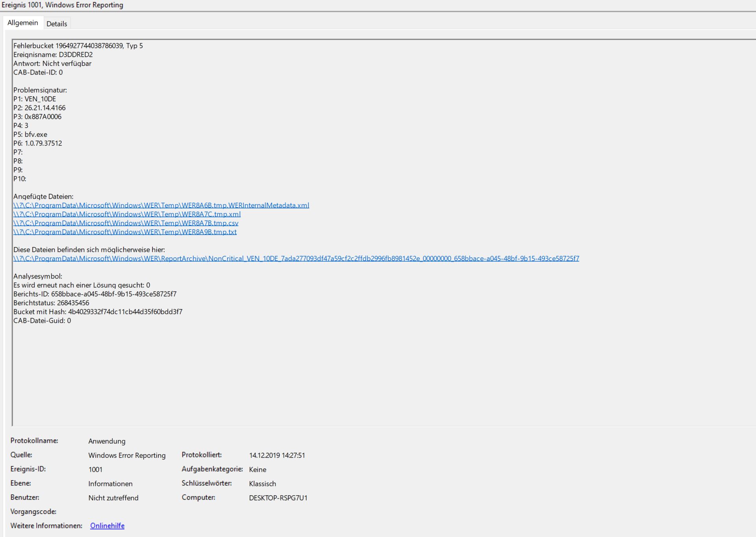Click the Ebene value Informationen
This screenshot has width=756, height=537.
110,483
